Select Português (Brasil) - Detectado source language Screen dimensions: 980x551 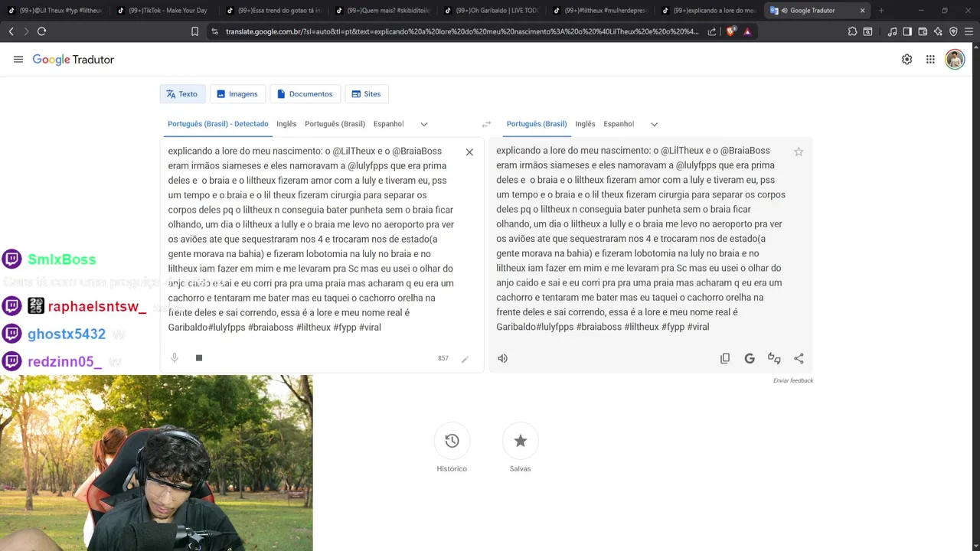pyautogui.click(x=218, y=124)
